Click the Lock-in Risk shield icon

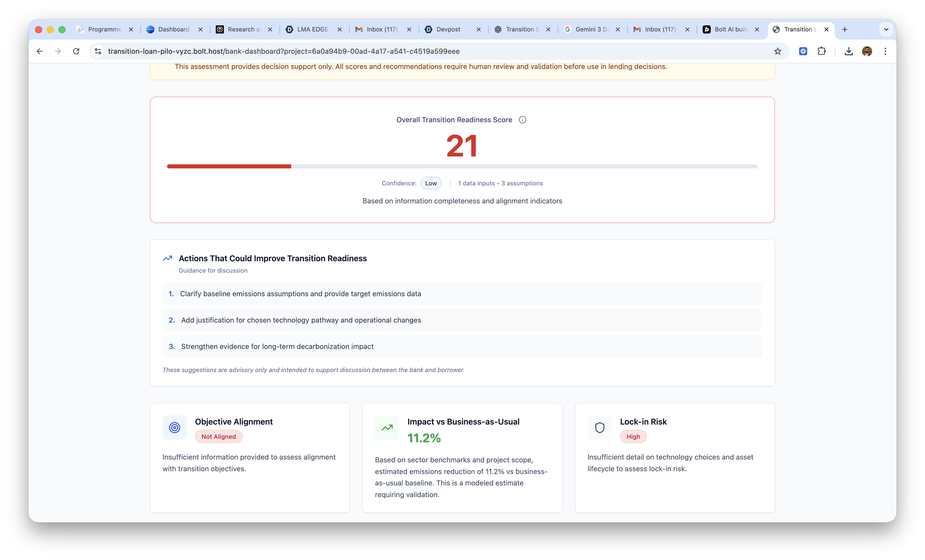pos(600,427)
